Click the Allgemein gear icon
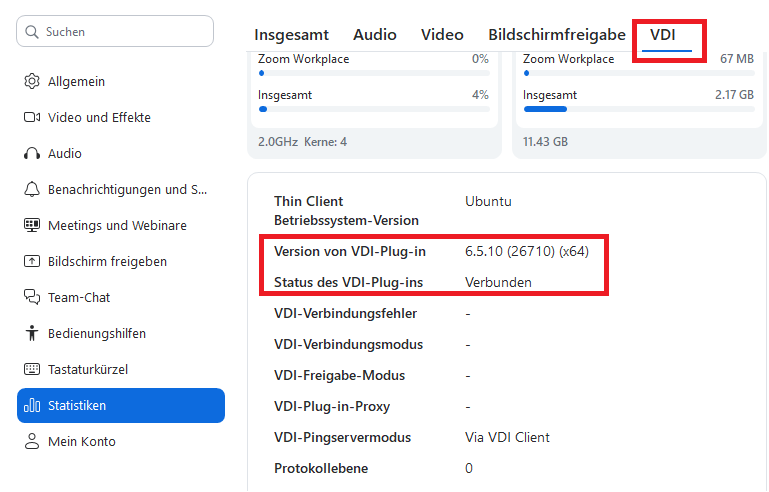769x492 pixels. [x=32, y=81]
